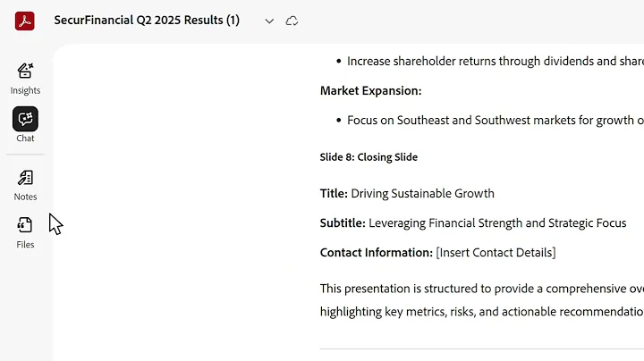Open the Files panel icon
The height and width of the screenshot is (361, 644).
pyautogui.click(x=25, y=226)
